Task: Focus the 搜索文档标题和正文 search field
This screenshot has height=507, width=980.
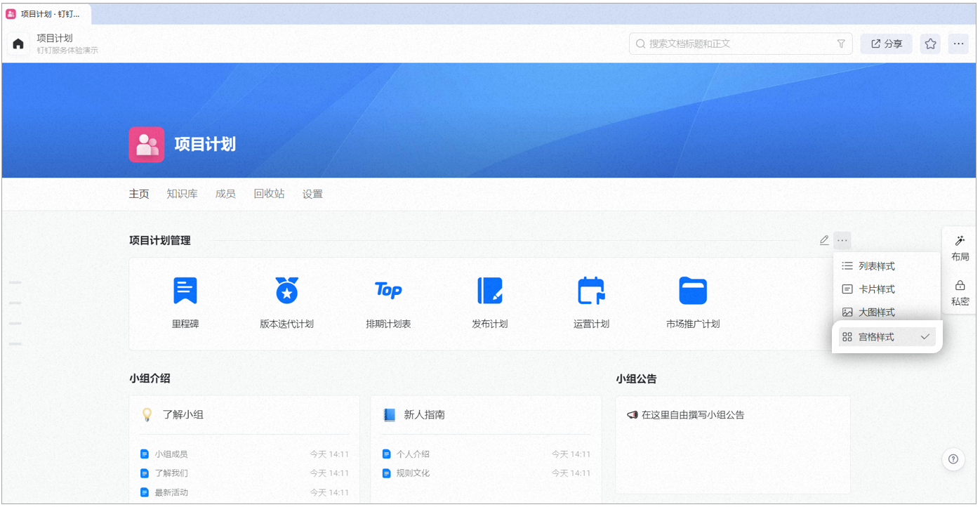Action: (741, 44)
